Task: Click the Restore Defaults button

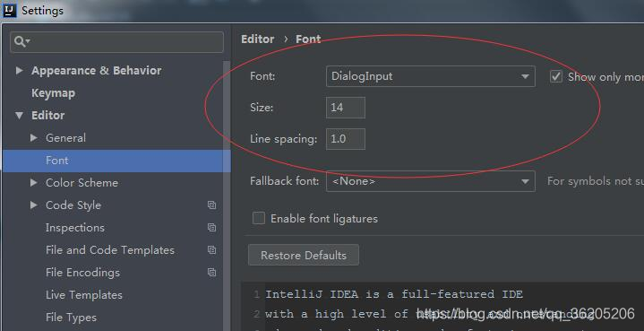Action: 304,255
